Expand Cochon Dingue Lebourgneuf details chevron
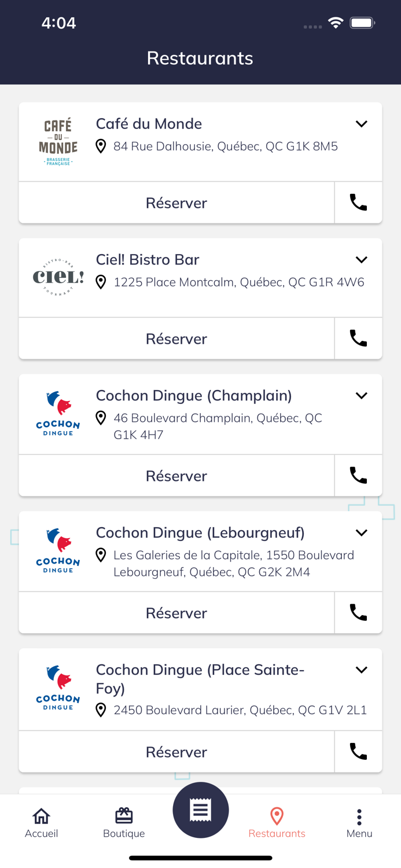Viewport: 401px width, 868px height. [361, 532]
